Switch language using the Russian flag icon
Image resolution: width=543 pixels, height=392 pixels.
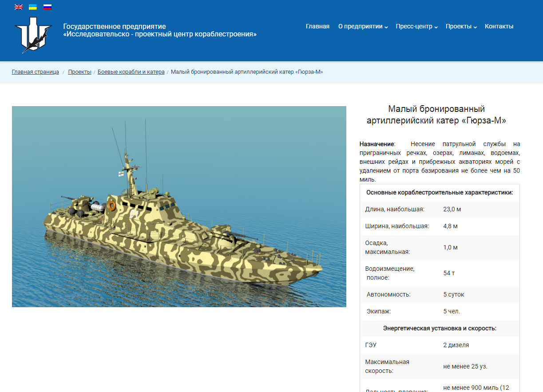[x=48, y=7]
